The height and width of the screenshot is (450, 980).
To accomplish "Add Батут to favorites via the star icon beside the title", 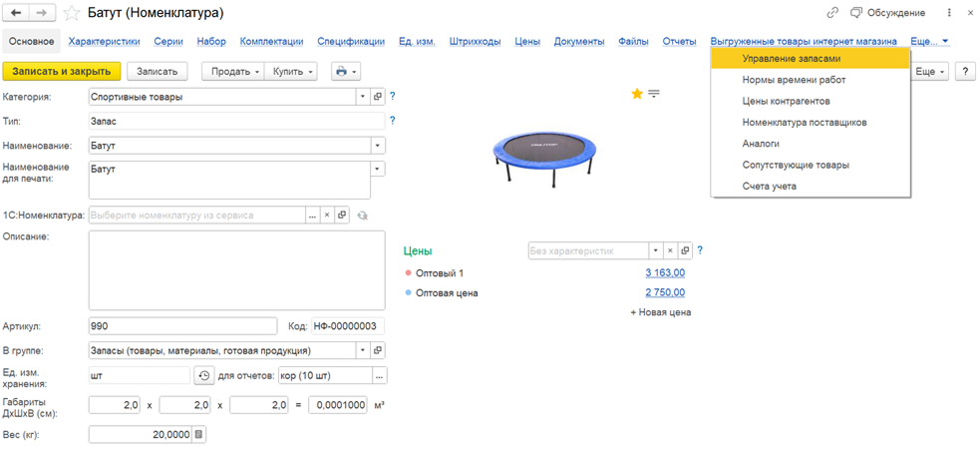I will (x=72, y=13).
